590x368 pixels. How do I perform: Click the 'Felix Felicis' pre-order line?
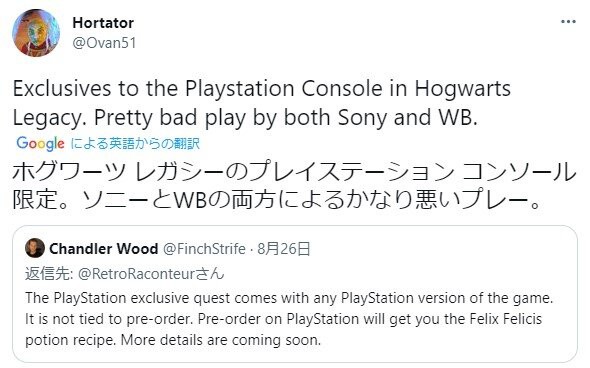click(x=283, y=319)
